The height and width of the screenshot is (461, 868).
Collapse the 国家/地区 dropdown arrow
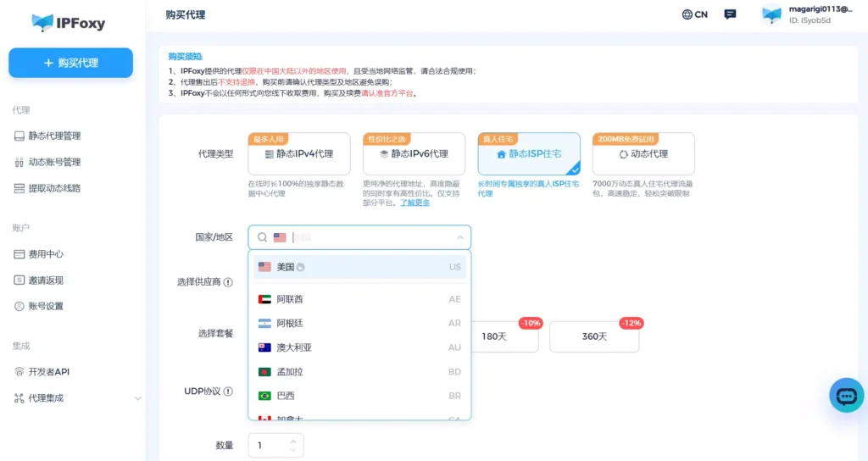(x=460, y=238)
